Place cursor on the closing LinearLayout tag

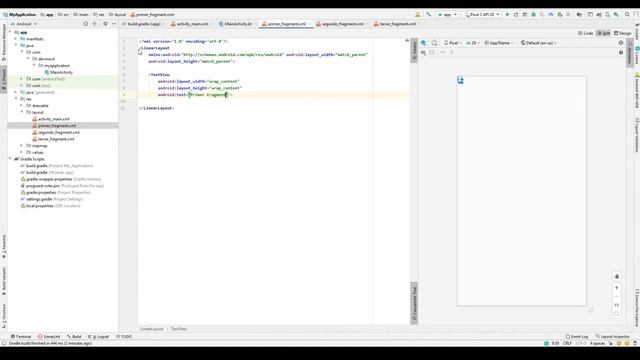point(157,108)
